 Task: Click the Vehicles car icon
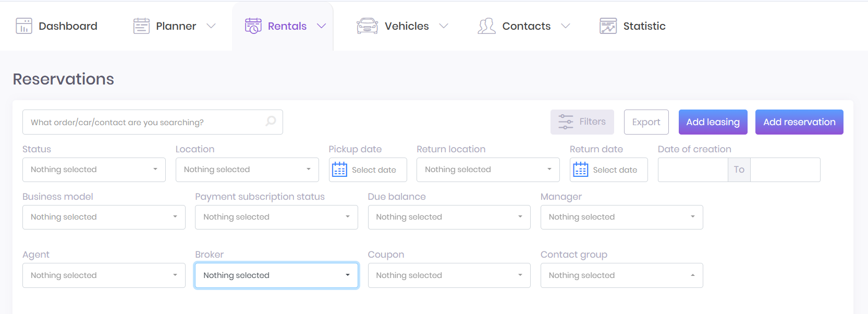point(367,26)
